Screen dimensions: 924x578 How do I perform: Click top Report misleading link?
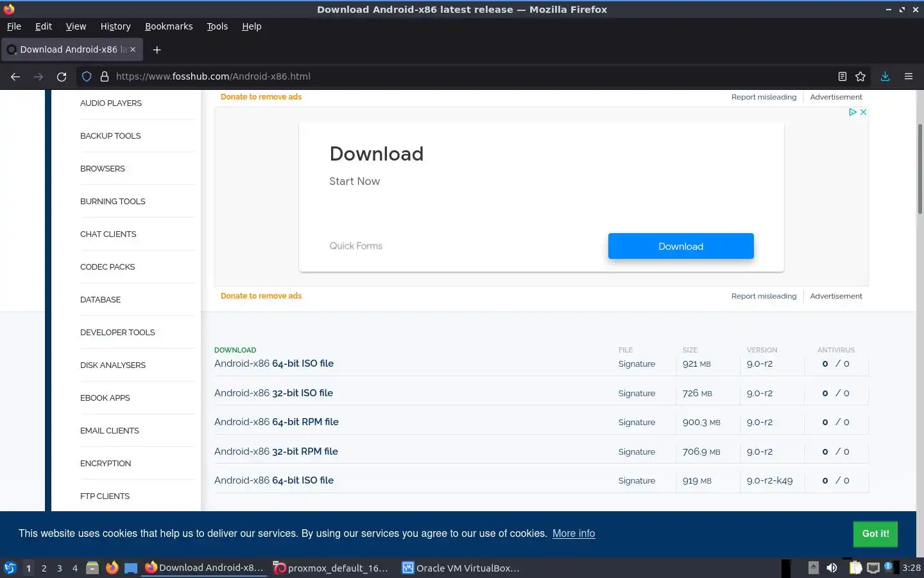(764, 97)
